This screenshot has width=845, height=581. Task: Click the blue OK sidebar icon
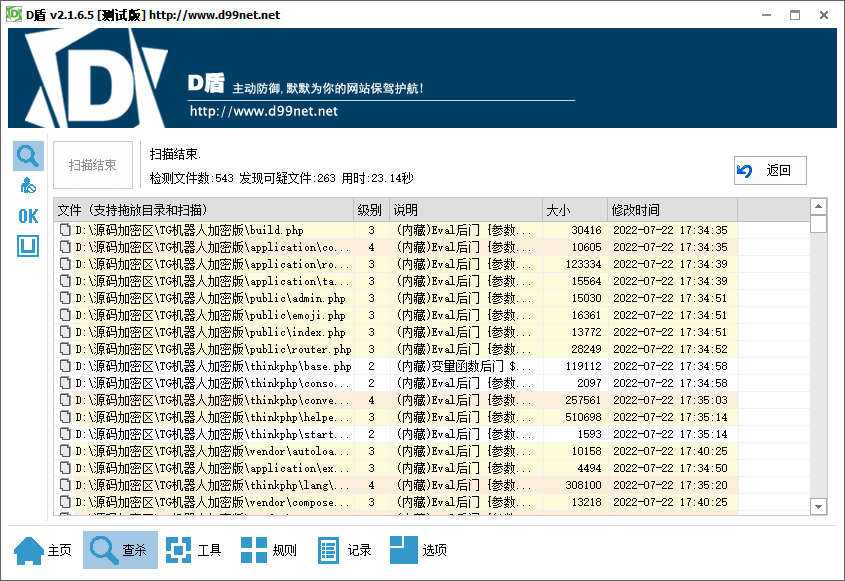[28, 216]
